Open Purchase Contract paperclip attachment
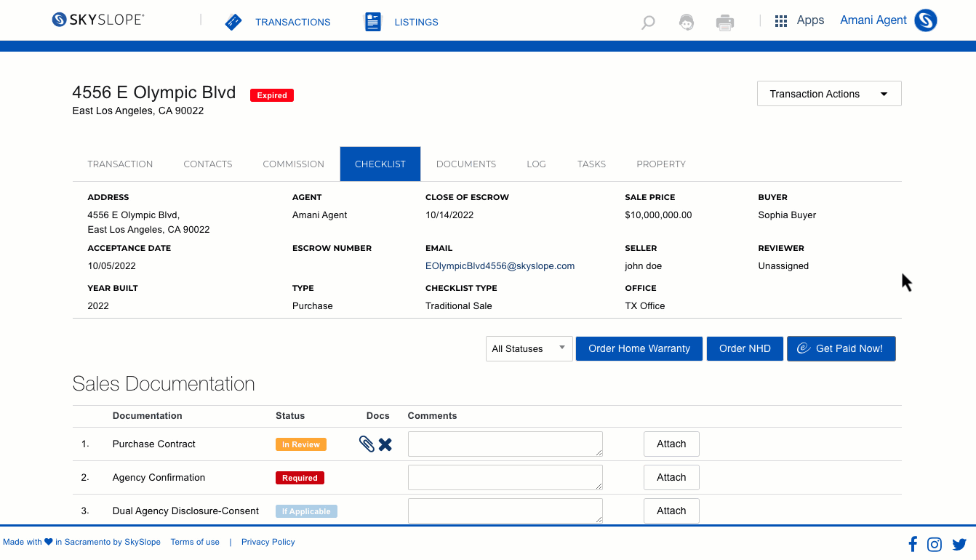976x560 pixels. [367, 444]
